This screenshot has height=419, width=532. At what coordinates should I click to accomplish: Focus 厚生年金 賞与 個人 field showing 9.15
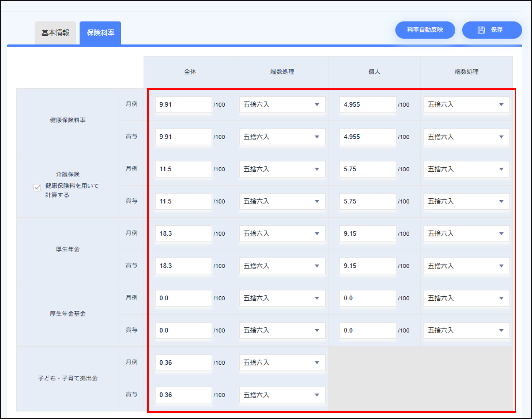367,266
